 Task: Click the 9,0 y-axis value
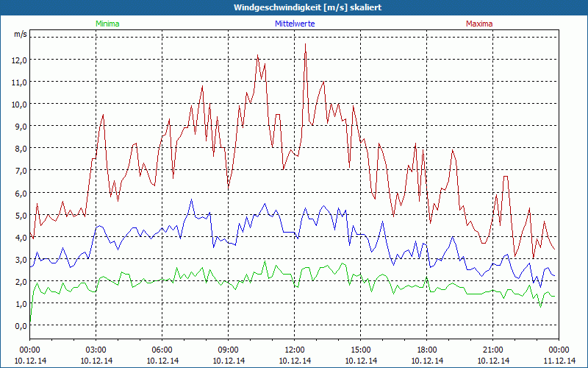click(x=21, y=126)
